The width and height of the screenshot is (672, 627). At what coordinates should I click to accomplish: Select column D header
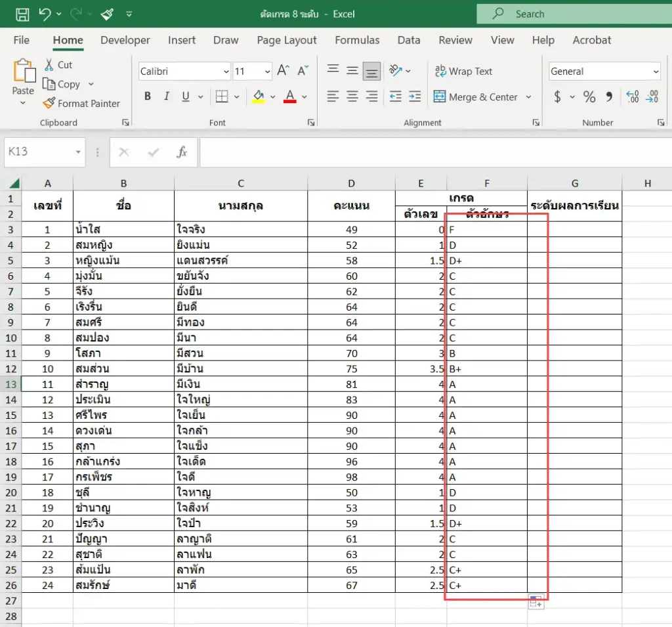352,184
